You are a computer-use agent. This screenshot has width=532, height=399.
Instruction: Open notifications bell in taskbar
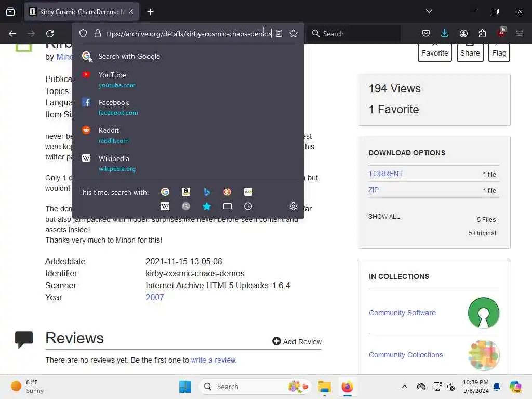tap(497, 387)
